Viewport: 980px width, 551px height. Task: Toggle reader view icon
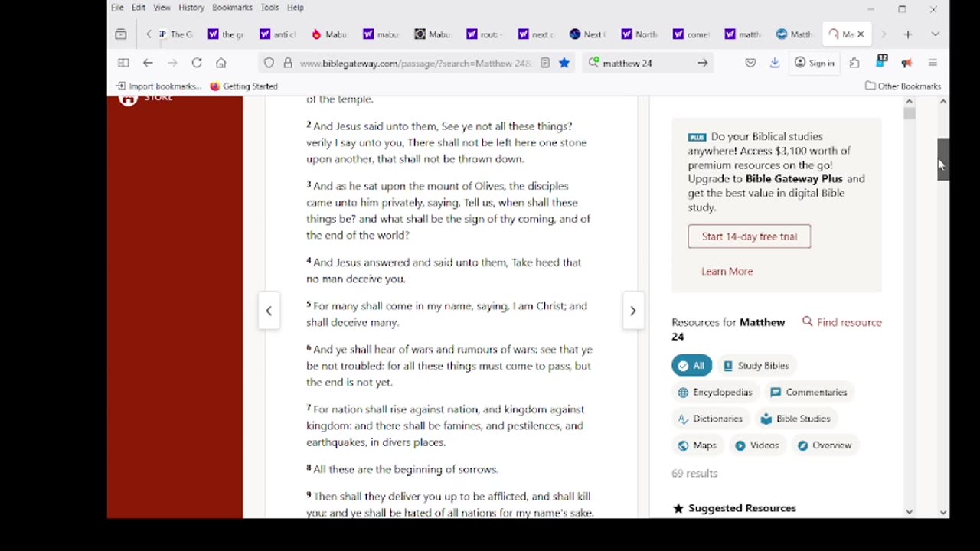pos(545,63)
